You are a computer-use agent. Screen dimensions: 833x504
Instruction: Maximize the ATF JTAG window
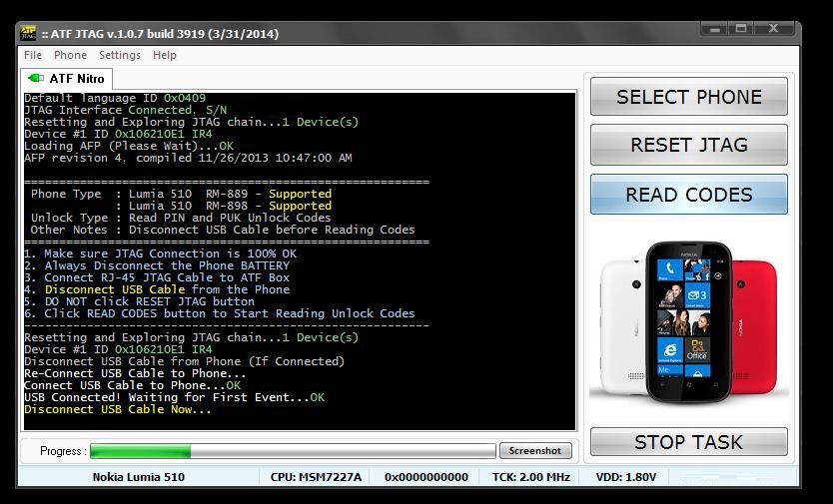pos(741,29)
